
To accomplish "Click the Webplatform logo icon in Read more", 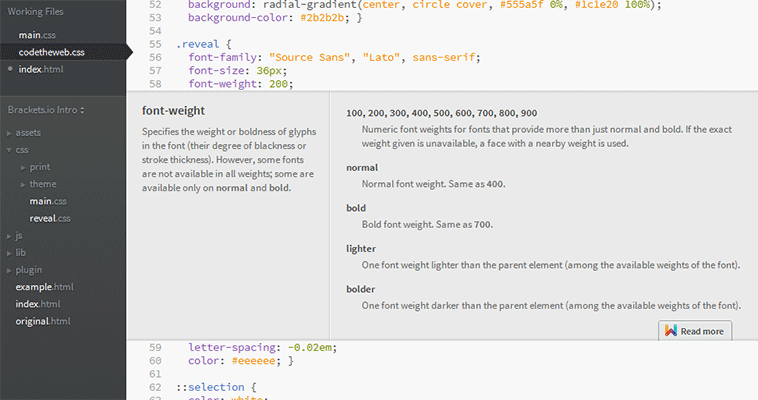I will coord(671,330).
